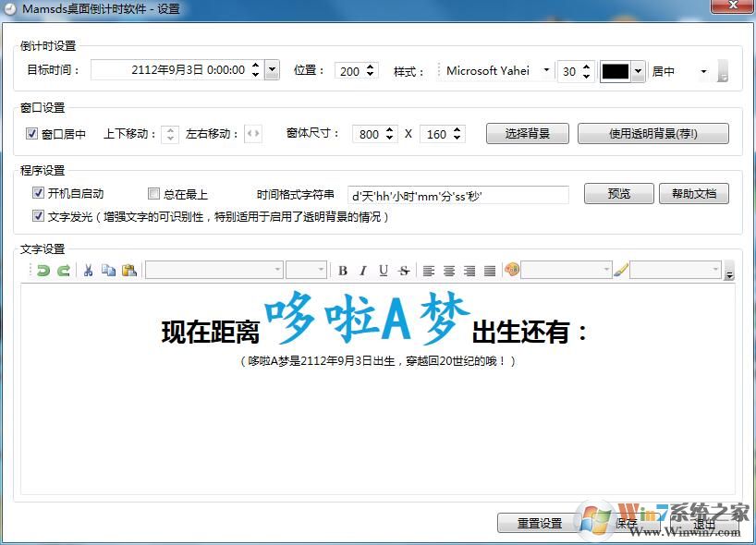Click the time format string input field
Screen dimensions: 756x545
tap(457, 194)
